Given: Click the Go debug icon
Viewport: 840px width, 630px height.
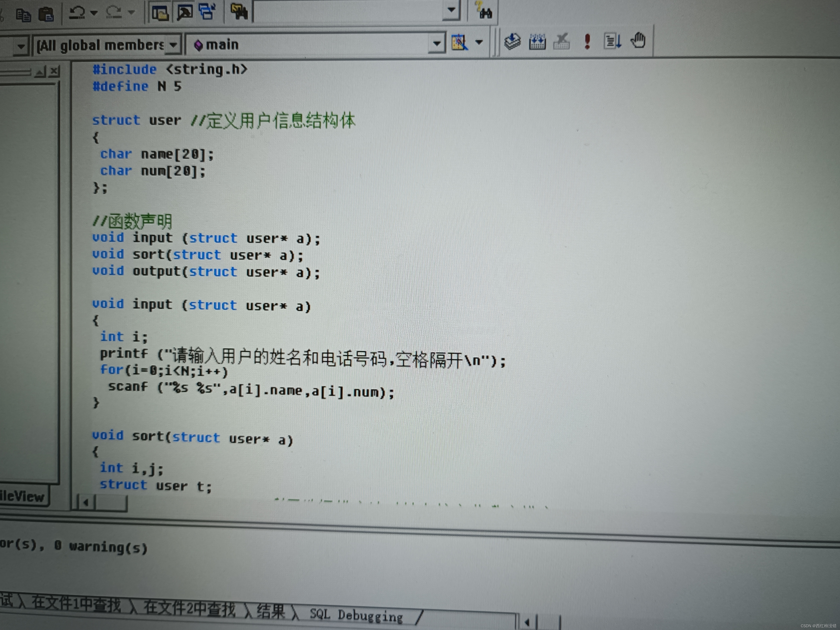Looking at the screenshot, I should pos(612,40).
